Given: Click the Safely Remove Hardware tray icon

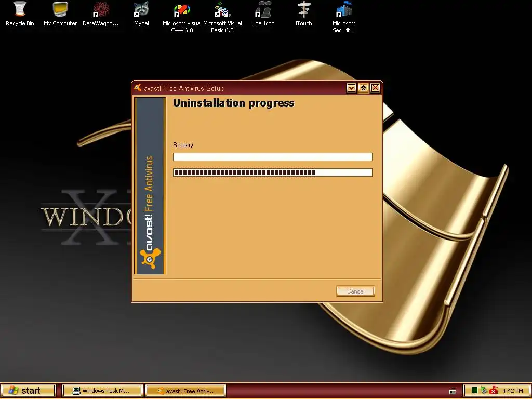Looking at the screenshot, I should 484,390.
